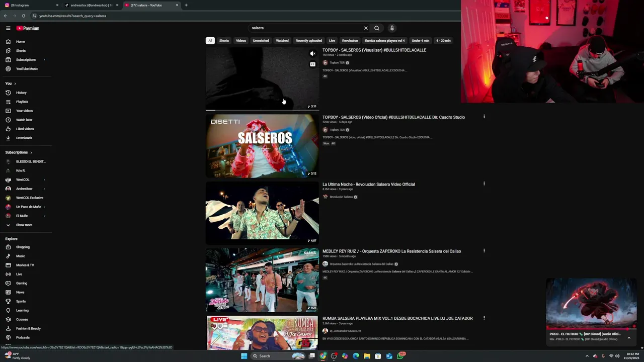Open Windows Start menu
644x362 pixels.
click(x=244, y=356)
